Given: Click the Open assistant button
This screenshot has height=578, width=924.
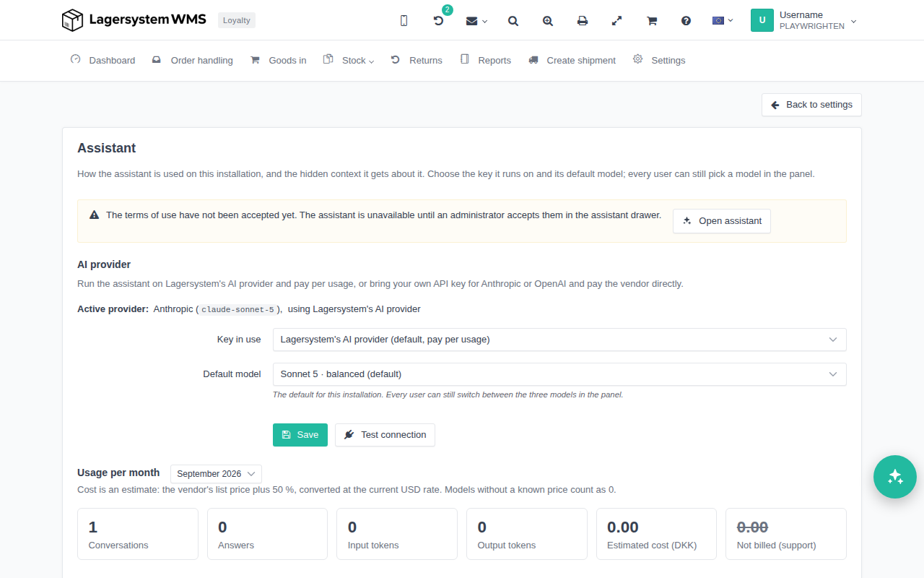Looking at the screenshot, I should 722,221.
